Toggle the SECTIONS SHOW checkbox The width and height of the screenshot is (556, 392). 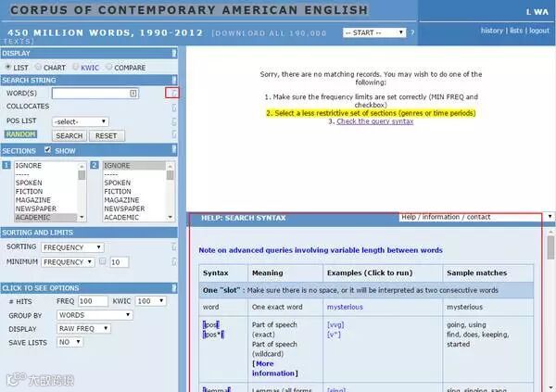click(47, 150)
